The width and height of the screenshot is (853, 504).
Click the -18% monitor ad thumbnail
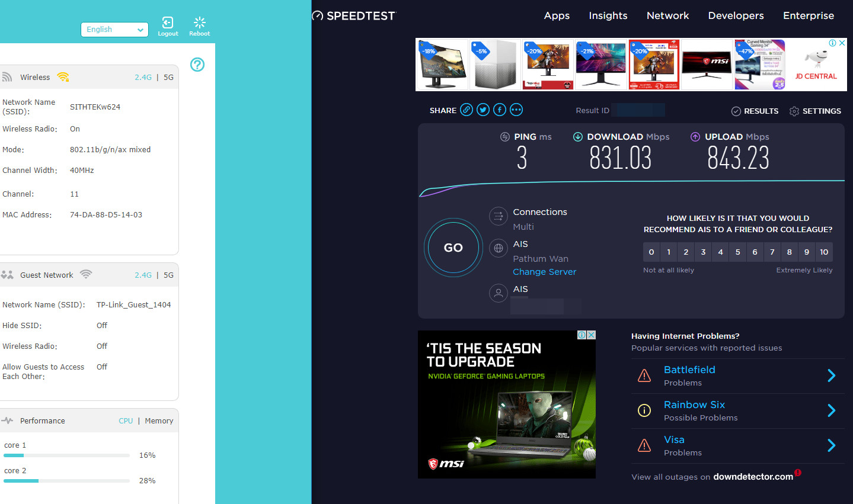(442, 65)
